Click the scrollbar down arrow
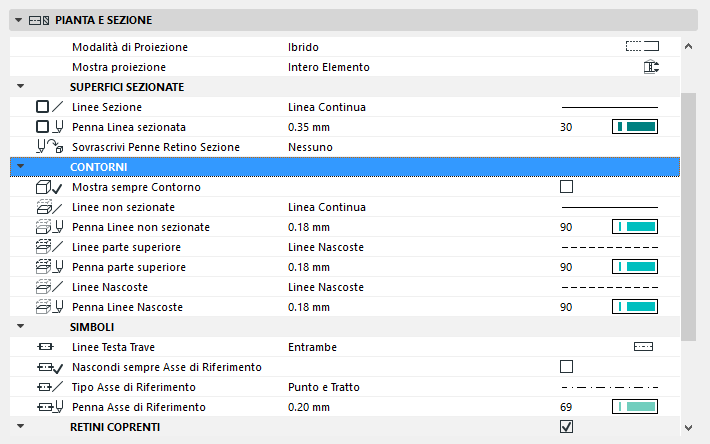This screenshot has width=710, height=444. pos(687,427)
